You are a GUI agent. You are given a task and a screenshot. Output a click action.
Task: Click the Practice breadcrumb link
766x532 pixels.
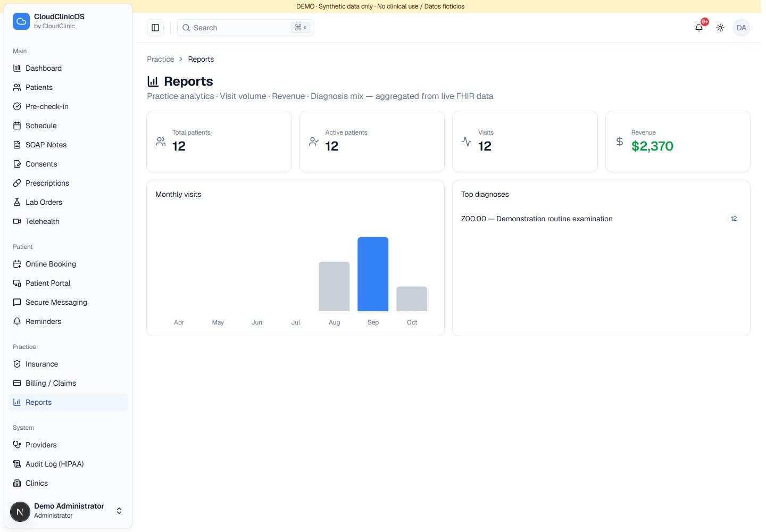click(x=160, y=59)
